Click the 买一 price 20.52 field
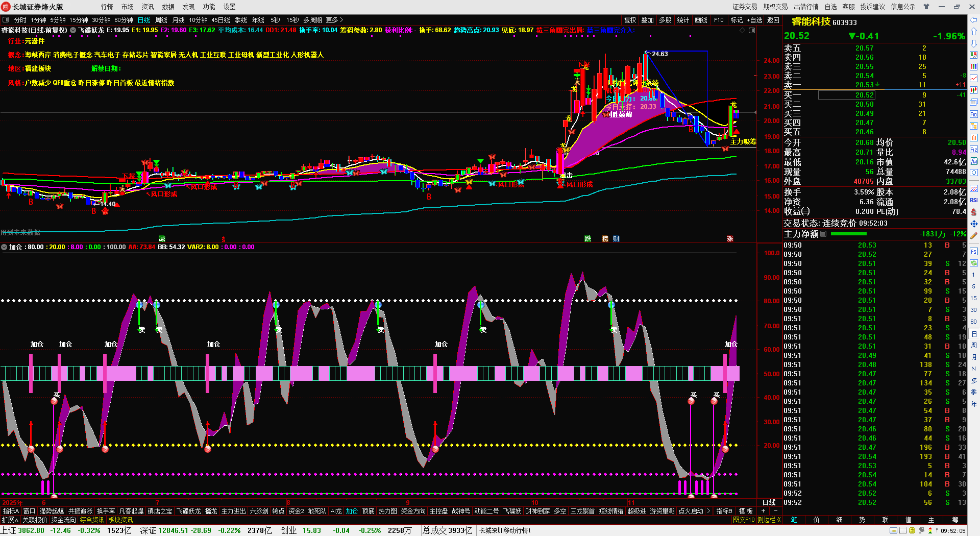The width and height of the screenshot is (980, 536). (847, 95)
